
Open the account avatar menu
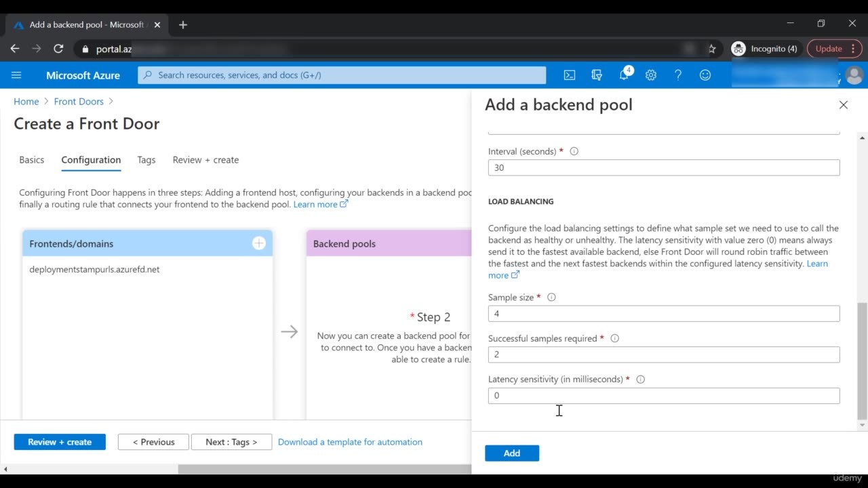(x=854, y=75)
